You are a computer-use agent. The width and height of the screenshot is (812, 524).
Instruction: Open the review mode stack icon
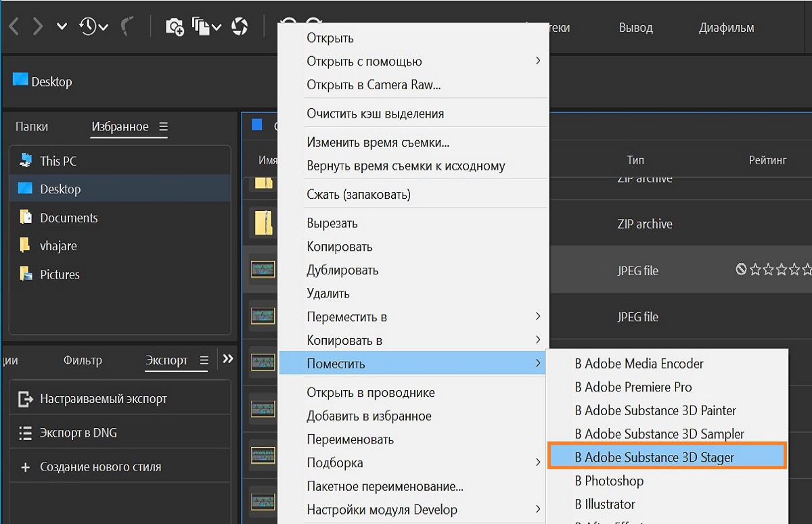point(206,26)
